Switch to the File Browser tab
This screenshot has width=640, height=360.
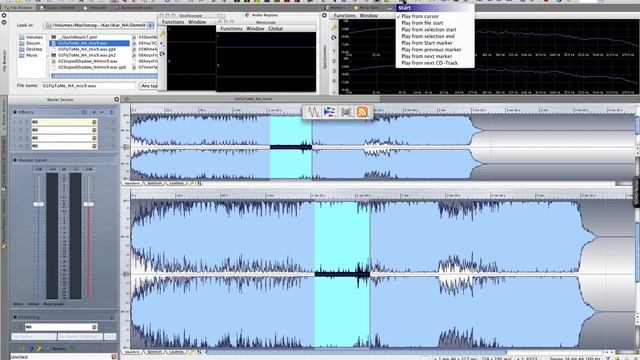(x=19, y=8)
